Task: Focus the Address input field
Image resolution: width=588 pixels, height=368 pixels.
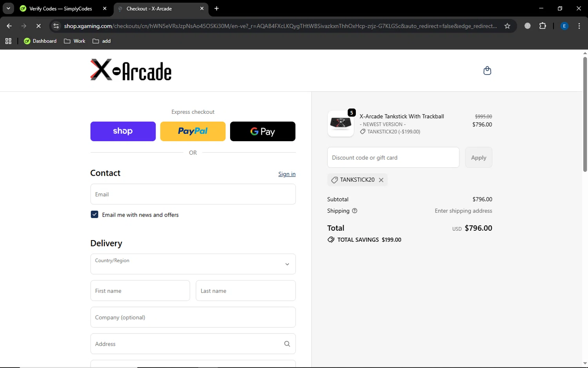Action: pos(193,344)
